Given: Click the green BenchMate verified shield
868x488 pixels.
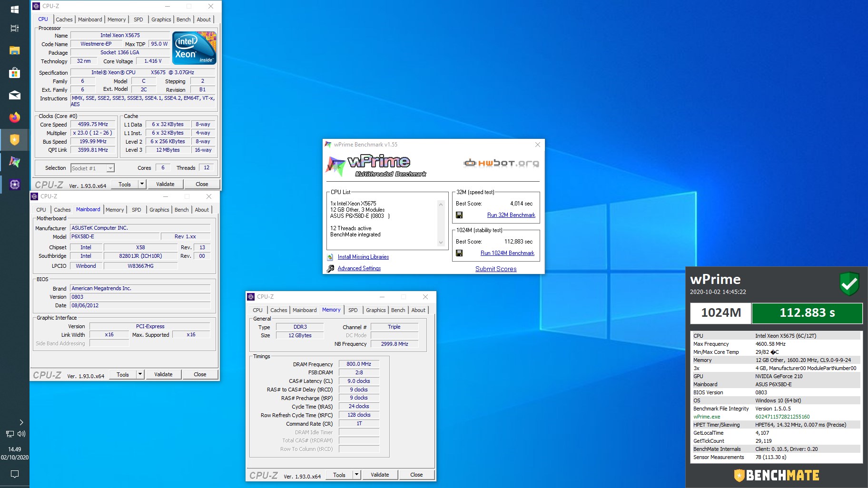Looking at the screenshot, I should coord(849,284).
